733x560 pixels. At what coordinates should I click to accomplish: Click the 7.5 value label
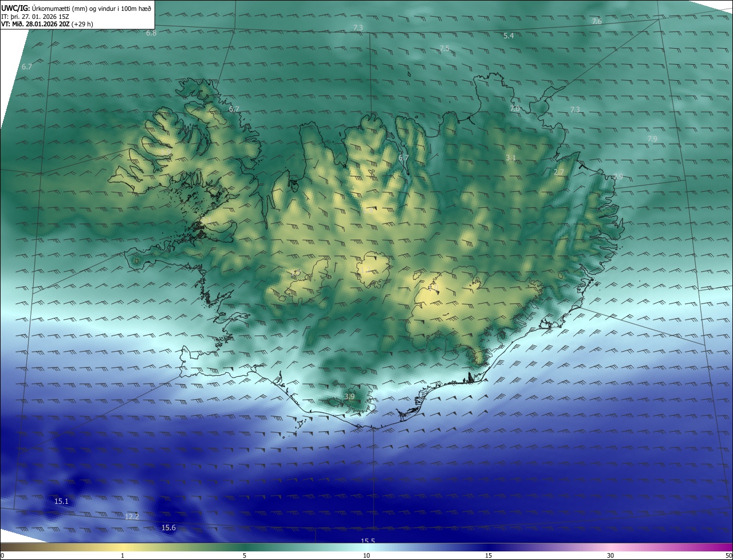tap(444, 49)
